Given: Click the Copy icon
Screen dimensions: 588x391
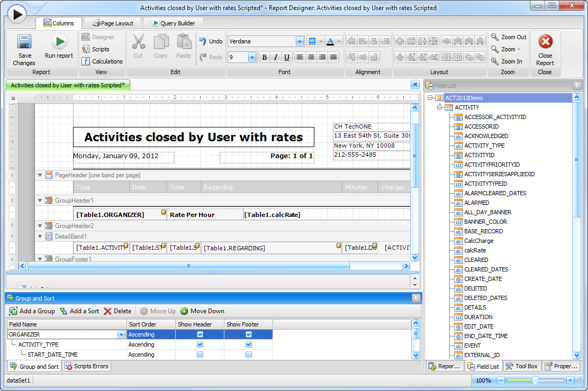Looking at the screenshot, I should (x=161, y=42).
